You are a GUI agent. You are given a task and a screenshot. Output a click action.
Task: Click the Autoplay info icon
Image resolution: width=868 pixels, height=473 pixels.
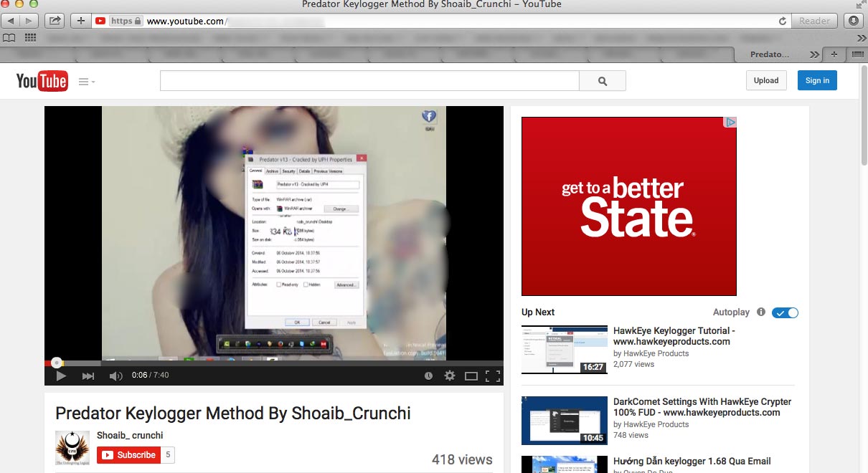pyautogui.click(x=761, y=312)
